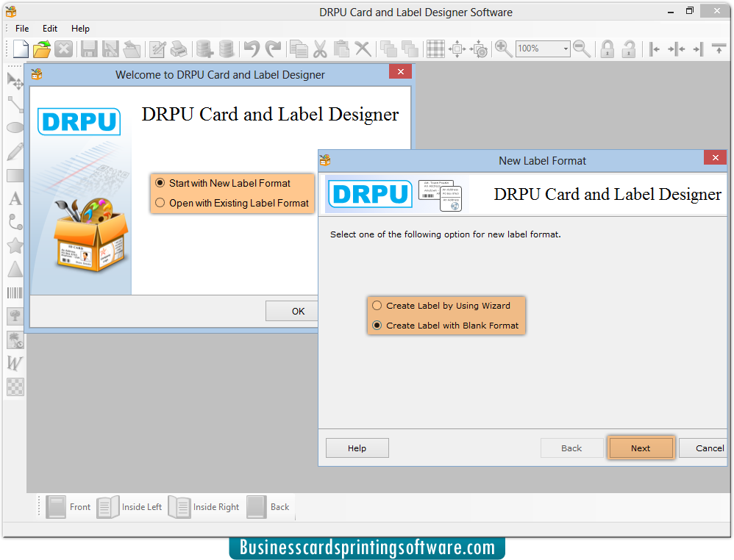The image size is (734, 560).
Task: Click Help button in New Label Format dialog
Action: click(357, 448)
